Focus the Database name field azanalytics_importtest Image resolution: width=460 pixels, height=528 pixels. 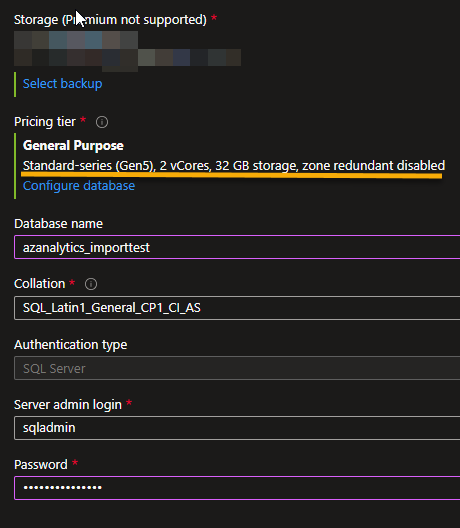pyautogui.click(x=237, y=247)
